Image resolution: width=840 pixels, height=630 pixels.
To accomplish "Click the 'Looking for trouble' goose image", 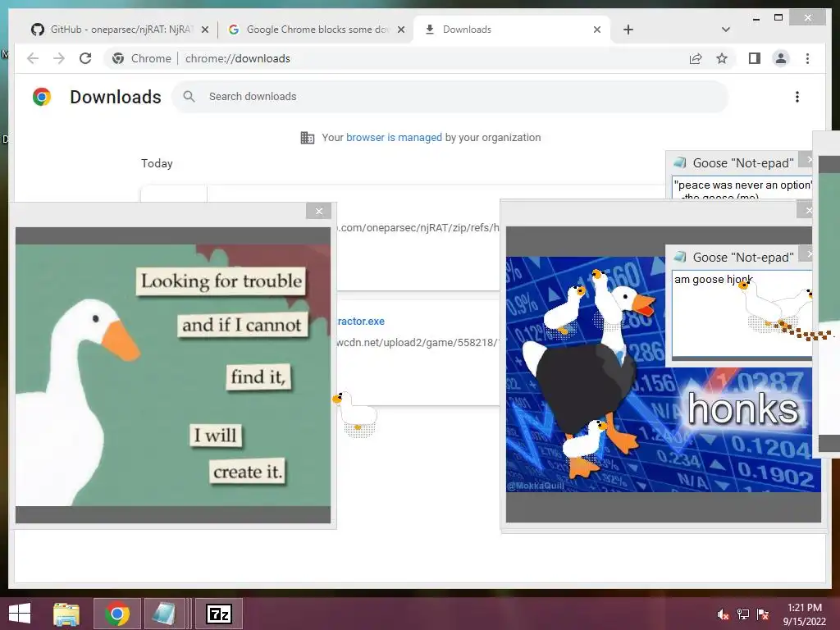I will [x=173, y=375].
